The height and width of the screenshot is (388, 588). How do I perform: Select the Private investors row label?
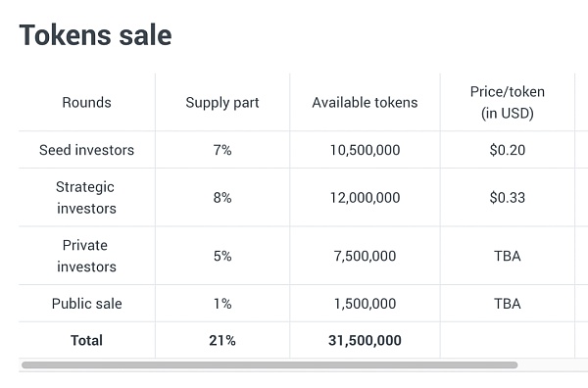(86, 256)
